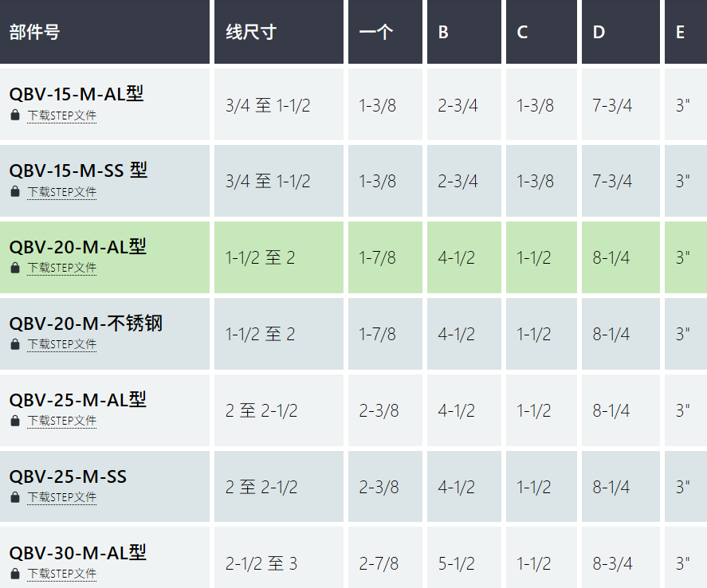
Task: Click lock icon under QBV-25-M-SS
Action: click(x=14, y=497)
